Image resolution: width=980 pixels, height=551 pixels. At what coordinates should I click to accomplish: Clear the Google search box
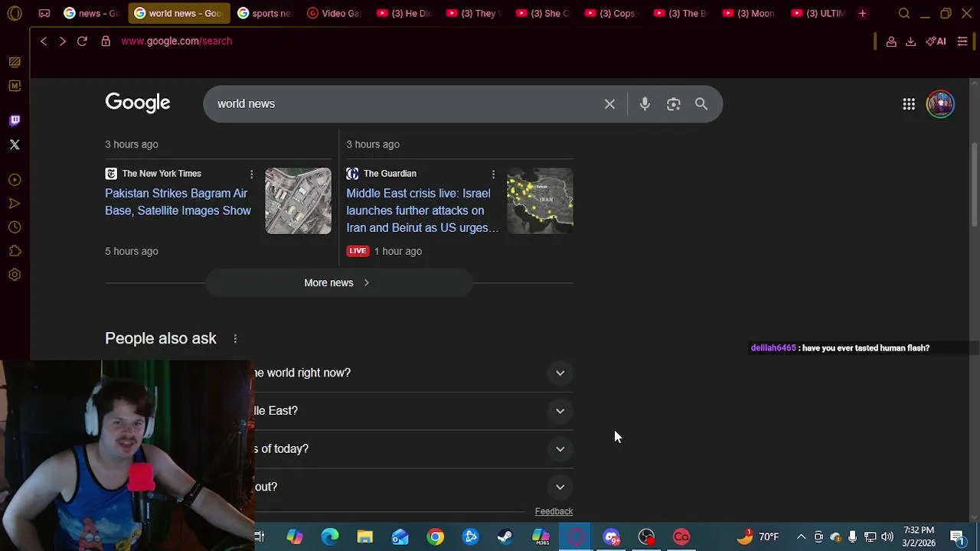coord(609,104)
